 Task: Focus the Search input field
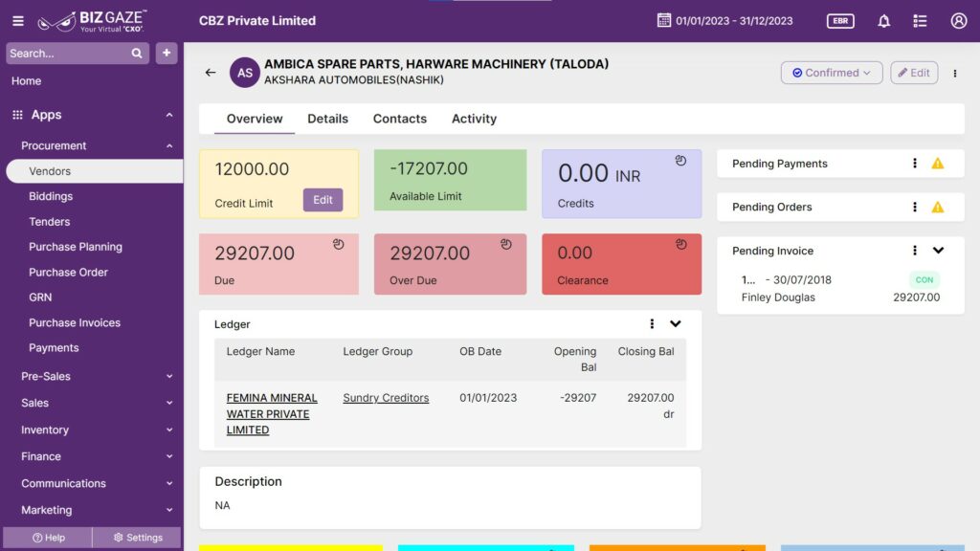click(69, 54)
